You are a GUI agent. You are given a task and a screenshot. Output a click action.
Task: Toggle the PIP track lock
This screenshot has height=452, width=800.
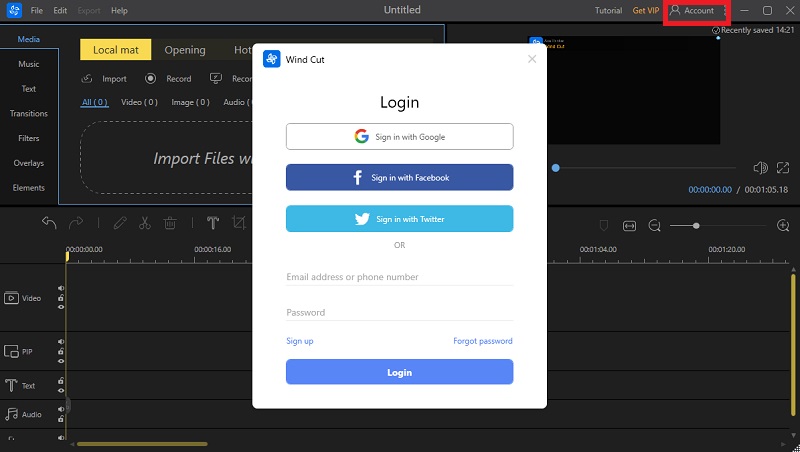click(61, 351)
